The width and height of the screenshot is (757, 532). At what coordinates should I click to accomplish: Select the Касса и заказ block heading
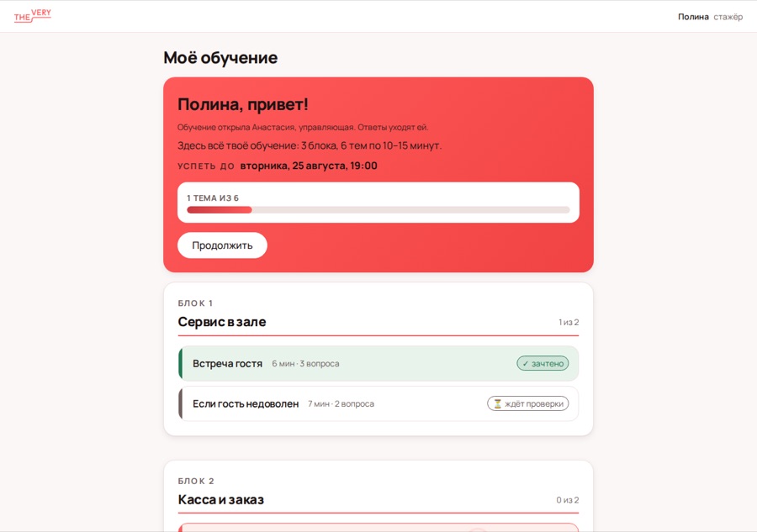click(220, 500)
